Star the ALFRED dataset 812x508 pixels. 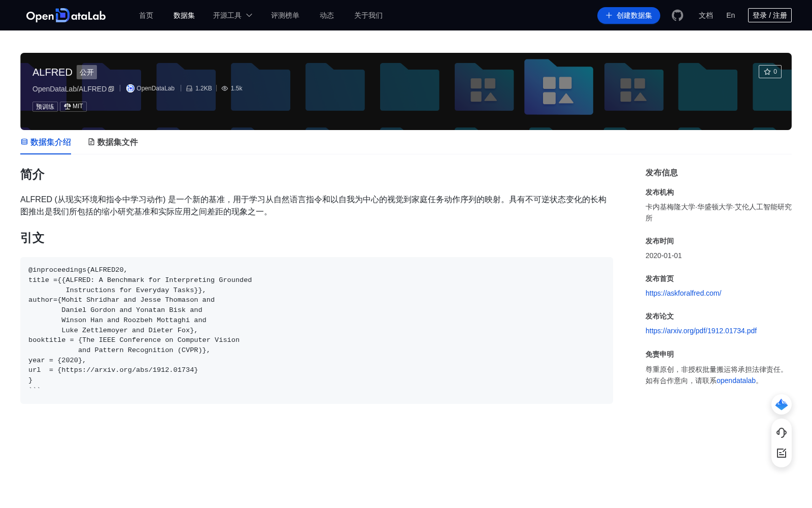[770, 72]
